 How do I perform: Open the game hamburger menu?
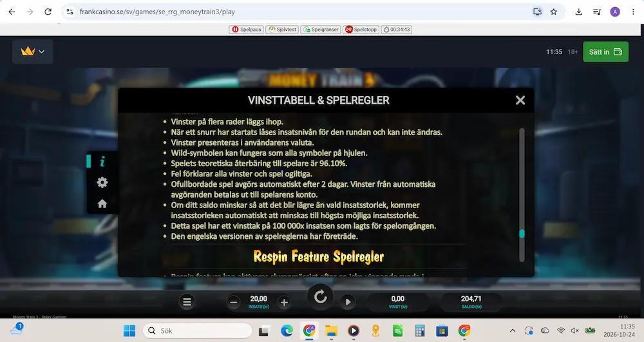pyautogui.click(x=187, y=302)
